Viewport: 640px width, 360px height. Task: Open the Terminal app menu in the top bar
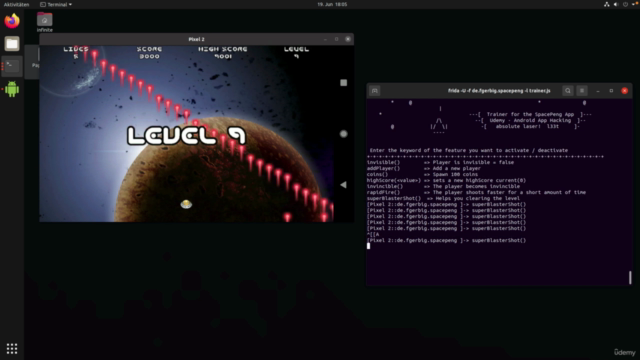point(56,4)
